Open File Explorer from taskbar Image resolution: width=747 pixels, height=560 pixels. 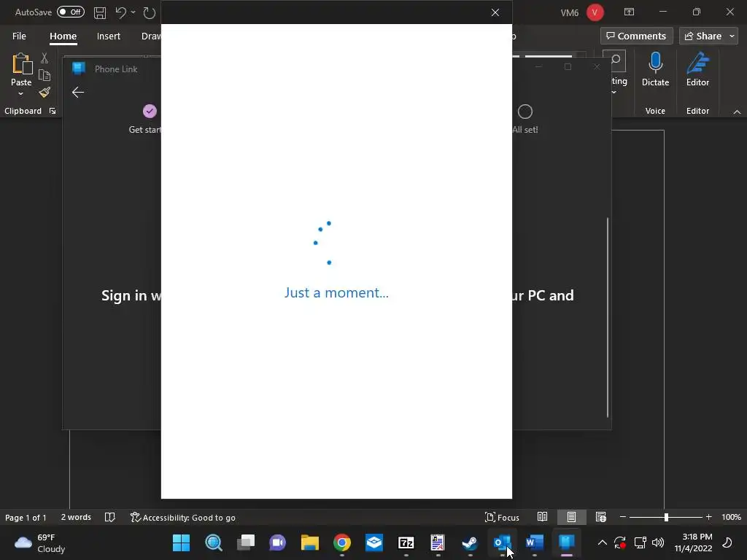309,542
